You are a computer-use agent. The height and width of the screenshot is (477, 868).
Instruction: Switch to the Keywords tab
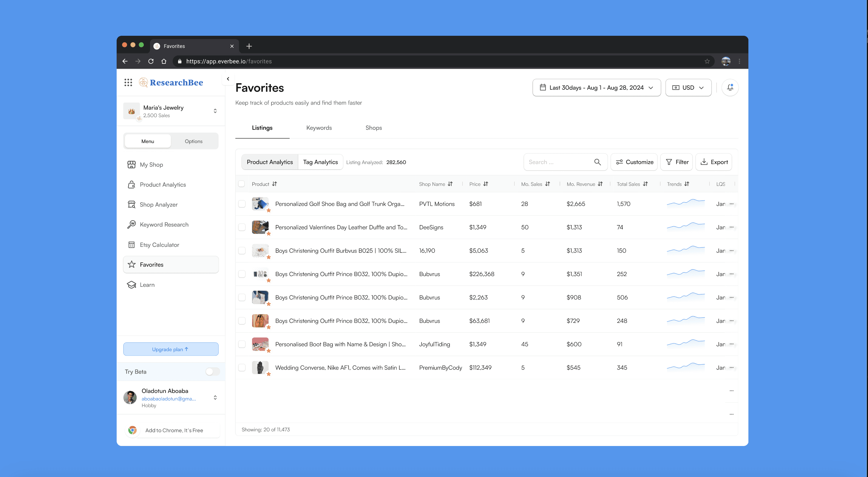point(319,128)
